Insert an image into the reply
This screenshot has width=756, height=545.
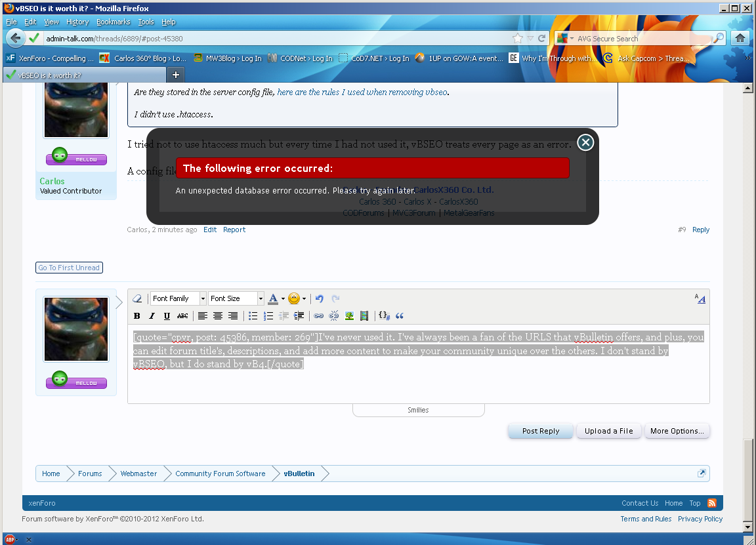(x=349, y=316)
